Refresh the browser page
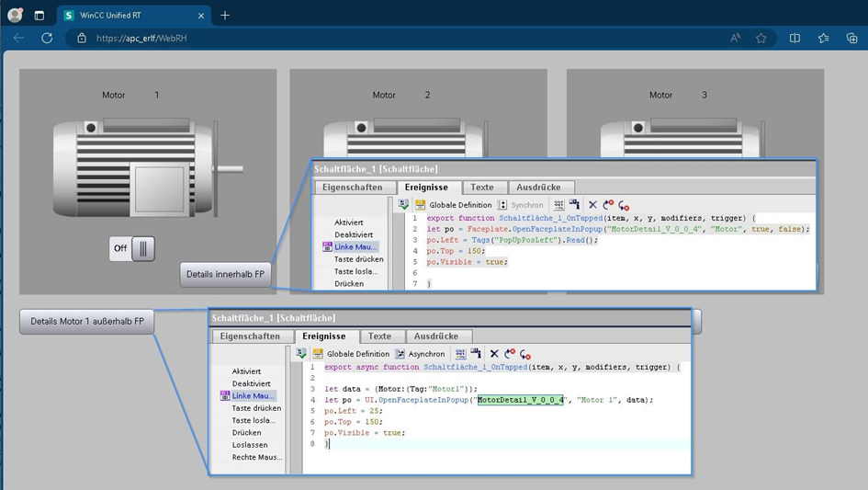This screenshot has height=490, width=868. 47,39
